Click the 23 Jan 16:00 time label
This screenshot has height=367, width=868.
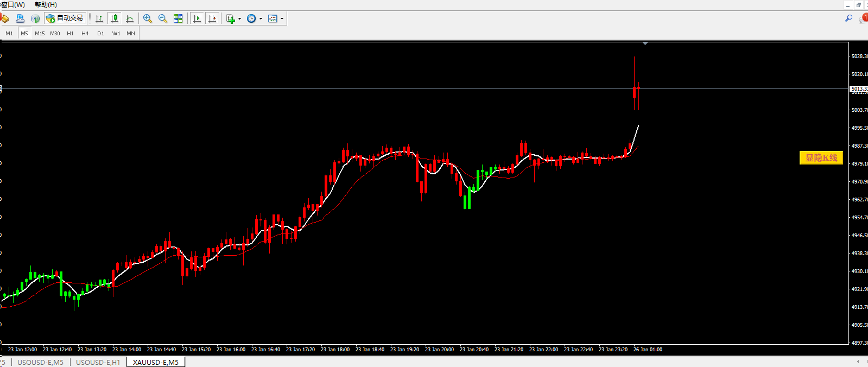[x=231, y=350]
